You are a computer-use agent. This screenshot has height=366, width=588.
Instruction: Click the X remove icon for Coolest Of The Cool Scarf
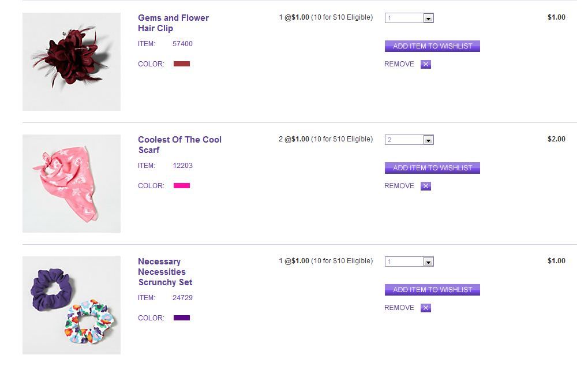pos(426,186)
